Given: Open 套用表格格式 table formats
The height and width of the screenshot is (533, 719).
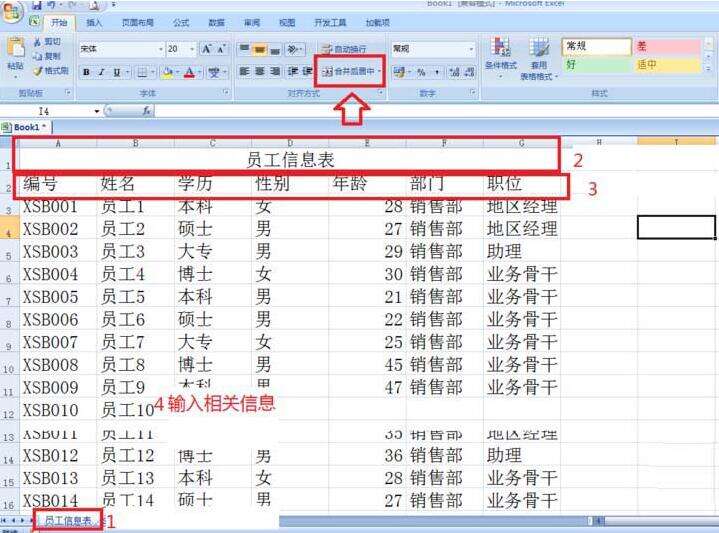Looking at the screenshot, I should [x=539, y=58].
